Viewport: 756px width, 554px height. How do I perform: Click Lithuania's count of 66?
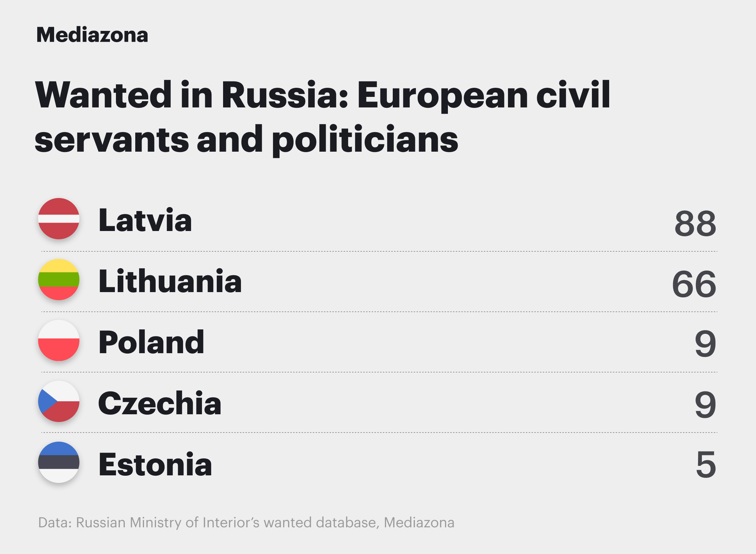pos(694,284)
